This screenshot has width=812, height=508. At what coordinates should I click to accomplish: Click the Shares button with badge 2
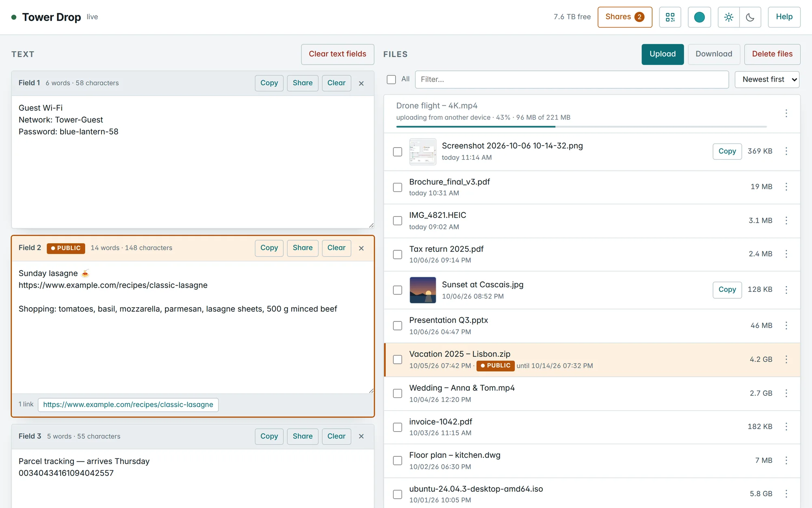[x=625, y=17]
